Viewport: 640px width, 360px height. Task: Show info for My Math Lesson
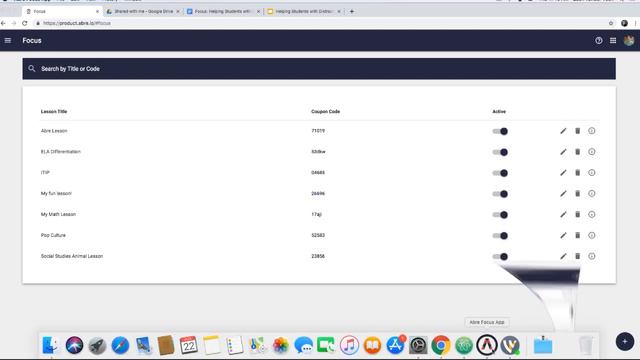[592, 214]
